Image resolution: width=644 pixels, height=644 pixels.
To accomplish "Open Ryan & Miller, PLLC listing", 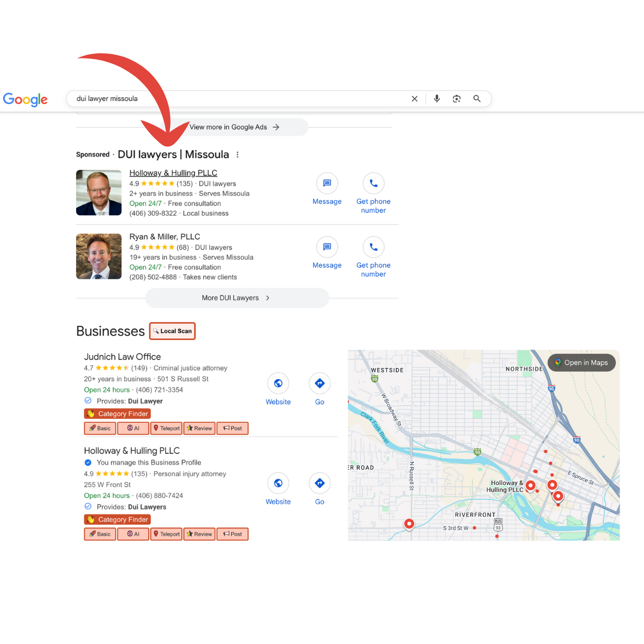I will (165, 237).
